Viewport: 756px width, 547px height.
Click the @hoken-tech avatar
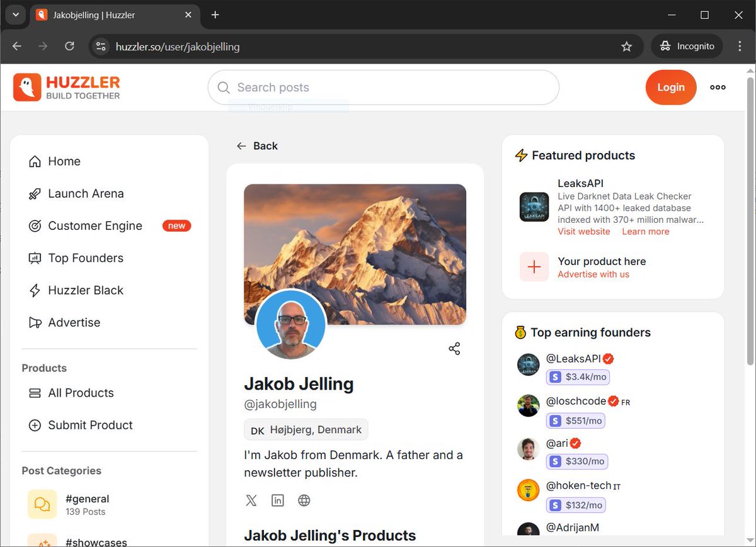pos(529,490)
